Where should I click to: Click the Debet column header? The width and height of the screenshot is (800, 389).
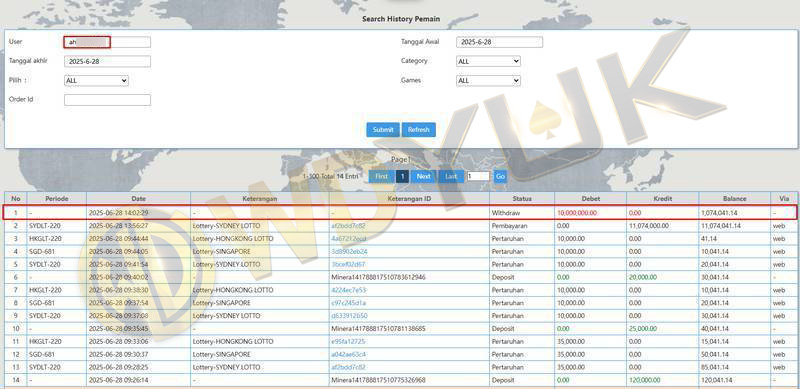(x=591, y=199)
